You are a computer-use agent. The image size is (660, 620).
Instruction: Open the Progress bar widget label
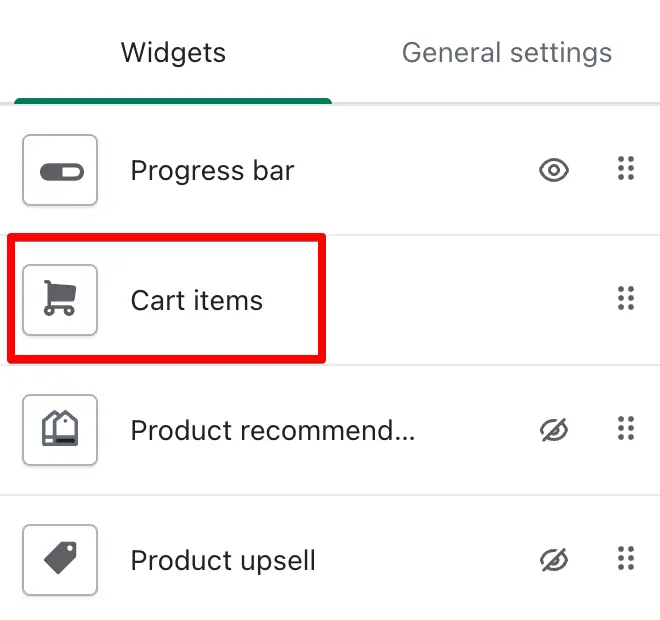tap(213, 170)
